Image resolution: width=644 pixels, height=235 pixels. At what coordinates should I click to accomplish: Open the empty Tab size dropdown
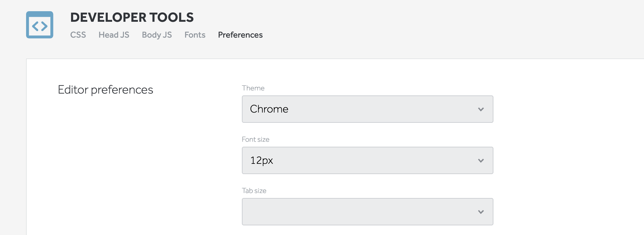pyautogui.click(x=367, y=212)
